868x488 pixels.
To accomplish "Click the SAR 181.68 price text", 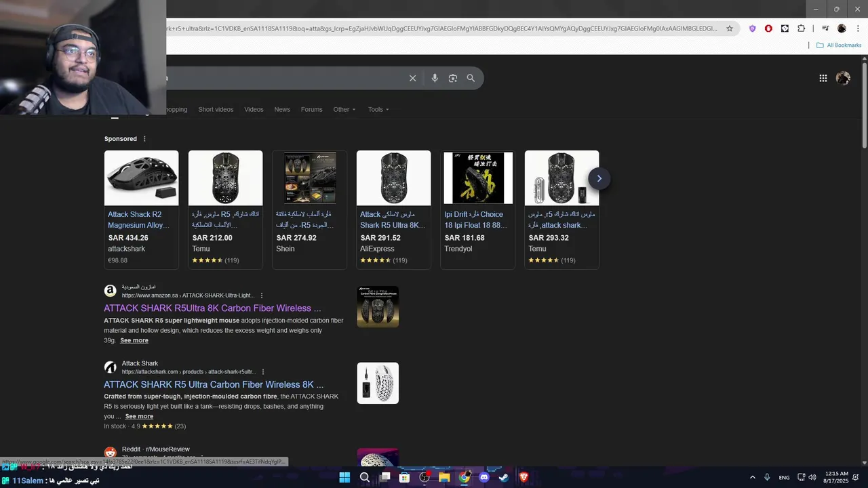I will (x=465, y=238).
